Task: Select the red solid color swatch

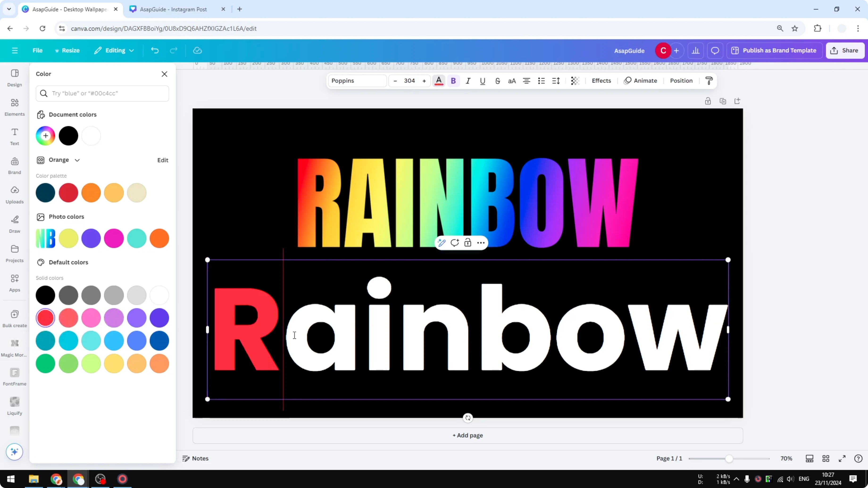Action: [46, 318]
